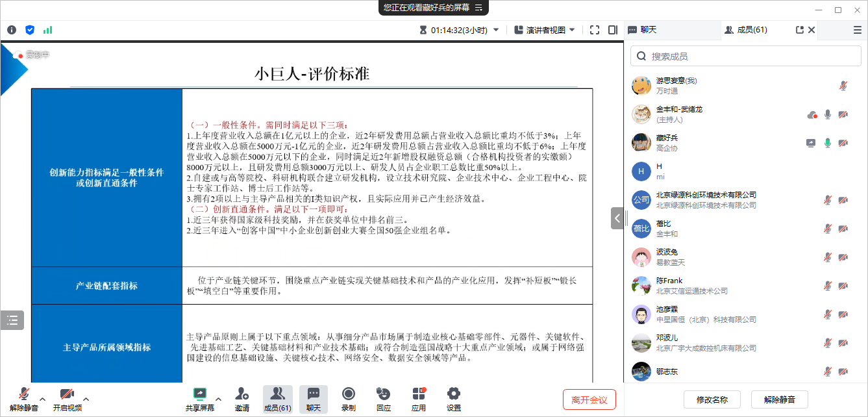The height and width of the screenshot is (417, 868).
Task: Click avatar of 游思妄意
Action: 641,86
